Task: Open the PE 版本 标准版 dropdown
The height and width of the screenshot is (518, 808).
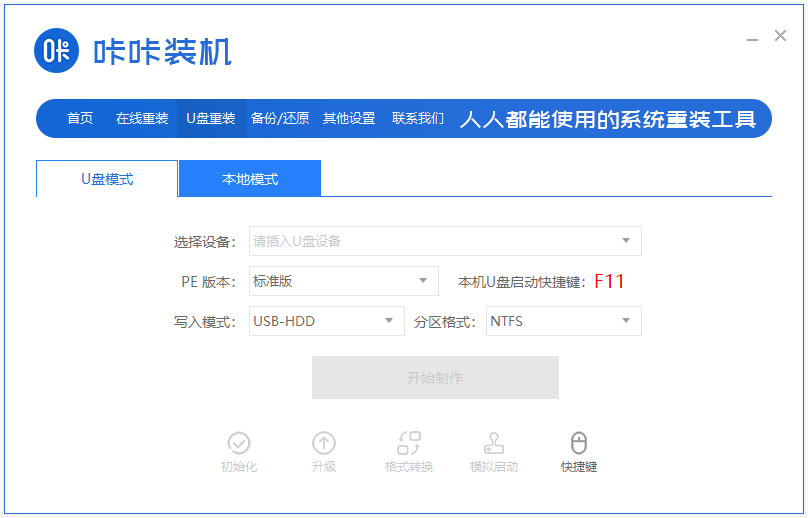Action: pyautogui.click(x=344, y=281)
